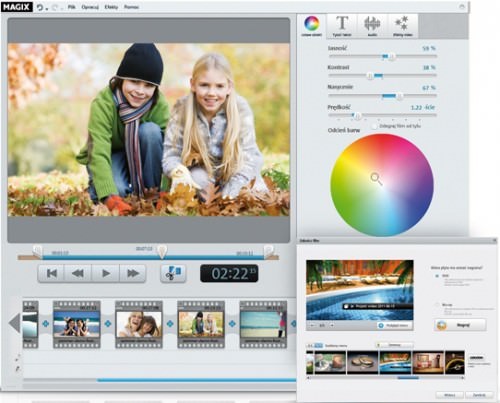Toggle the play film backwards checkbox
Screen dimensions: 500x403
tap(375, 126)
